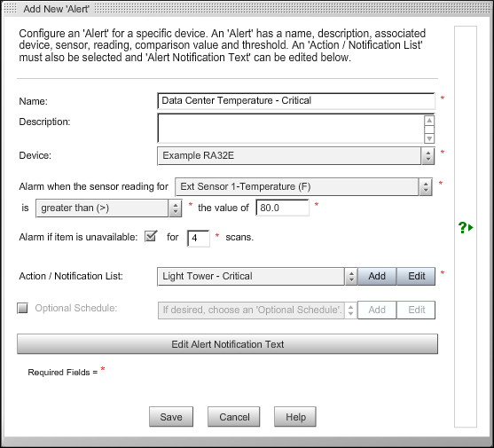The width and height of the screenshot is (494, 448).
Task: Click Edit next to Action / Notification List
Action: (x=417, y=276)
